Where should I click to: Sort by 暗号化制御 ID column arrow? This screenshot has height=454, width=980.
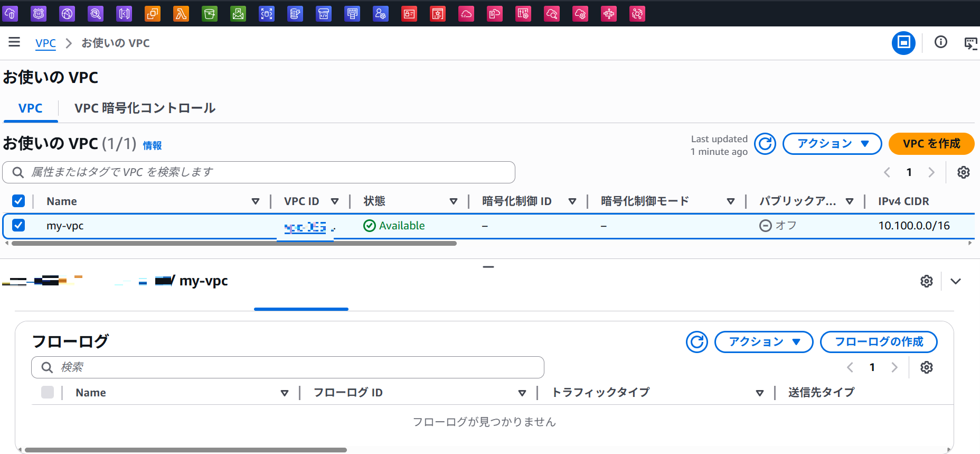[x=572, y=201]
